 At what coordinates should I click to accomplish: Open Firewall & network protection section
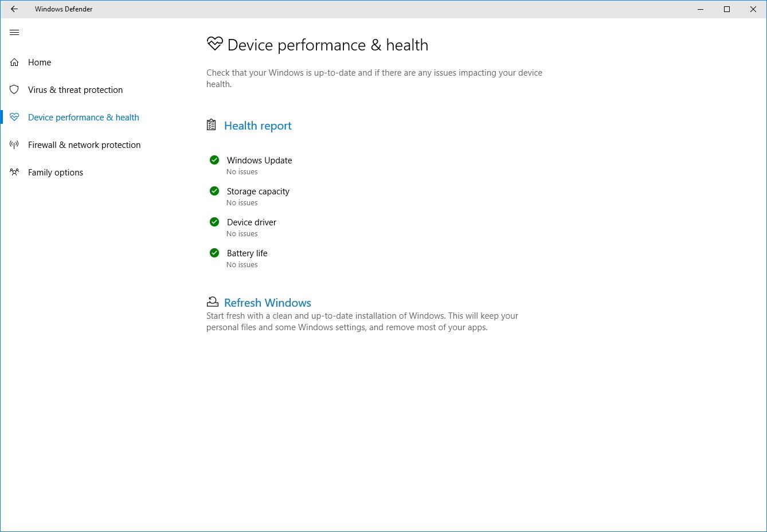84,144
